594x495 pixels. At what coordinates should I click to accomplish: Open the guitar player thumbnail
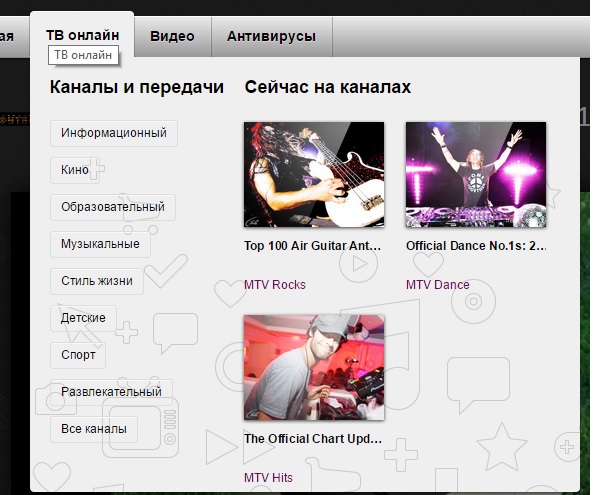314,175
